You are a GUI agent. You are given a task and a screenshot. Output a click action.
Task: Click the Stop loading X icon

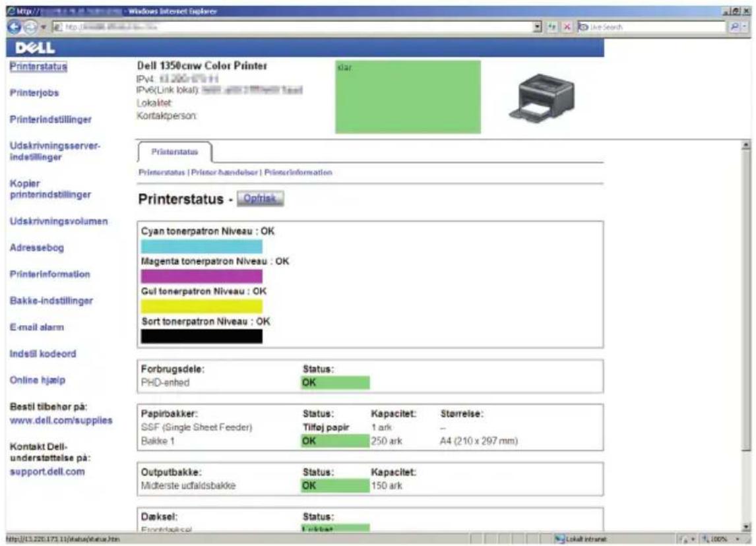click(567, 27)
